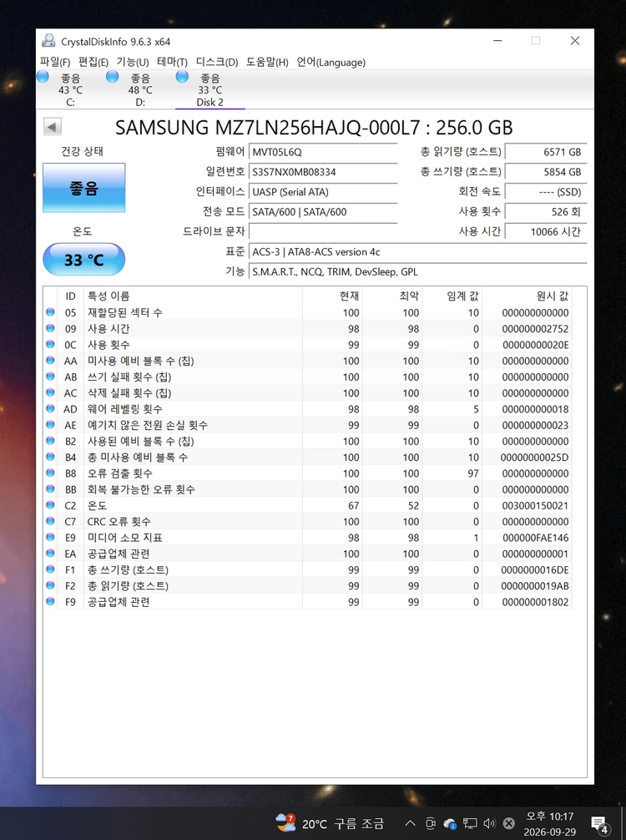The width and height of the screenshot is (626, 840).
Task: Select the 예기치 않은 전원 손실 횟수 row
Action: (307, 425)
